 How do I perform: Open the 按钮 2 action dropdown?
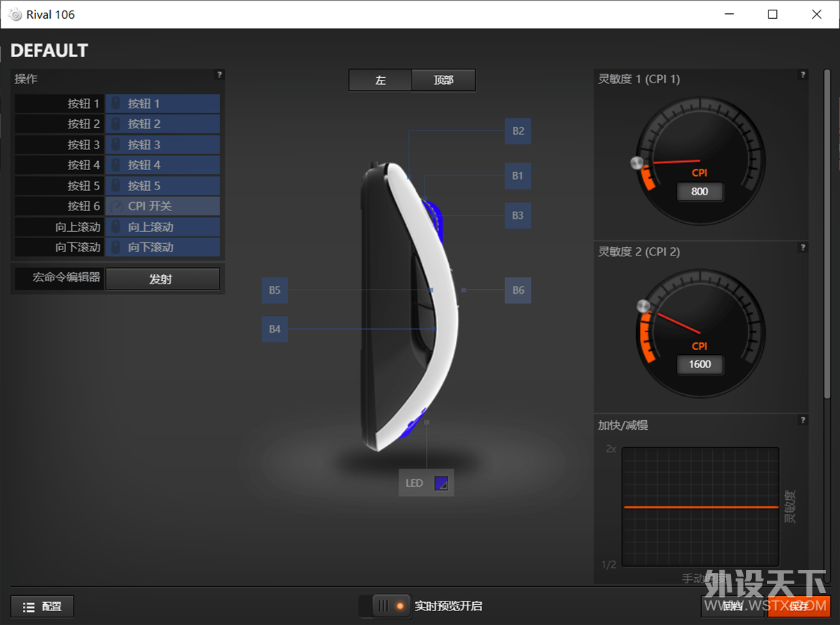(x=163, y=124)
